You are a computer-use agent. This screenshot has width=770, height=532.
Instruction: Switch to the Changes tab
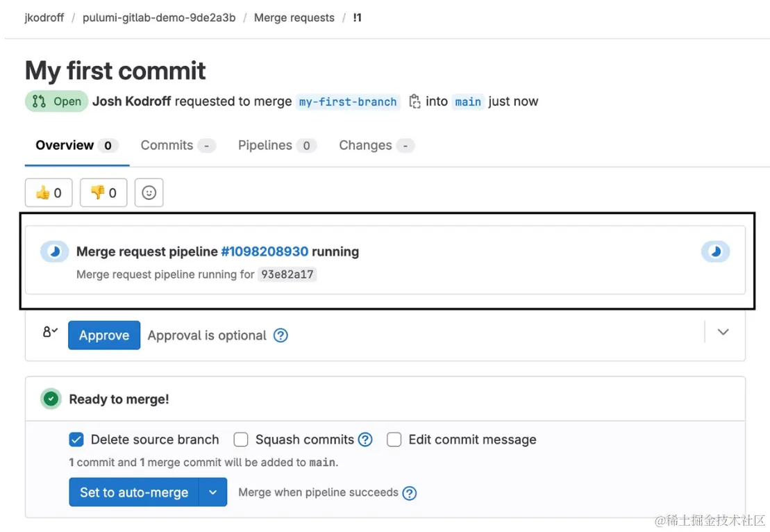click(x=365, y=145)
